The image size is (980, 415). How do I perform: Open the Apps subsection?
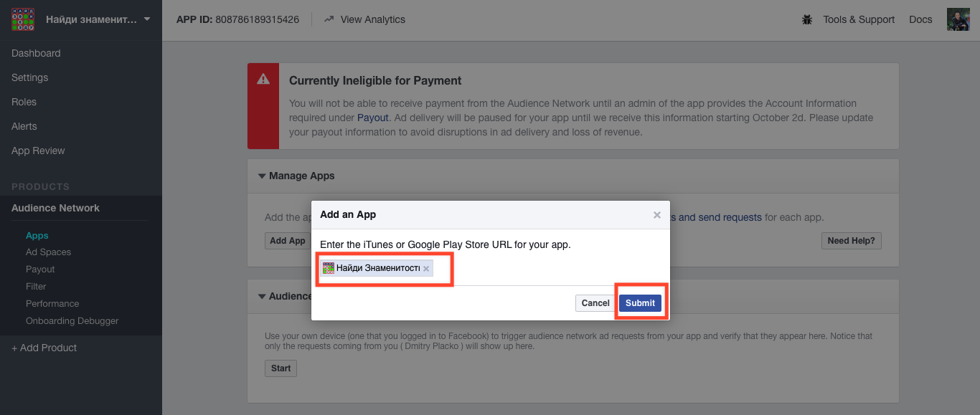coord(37,235)
